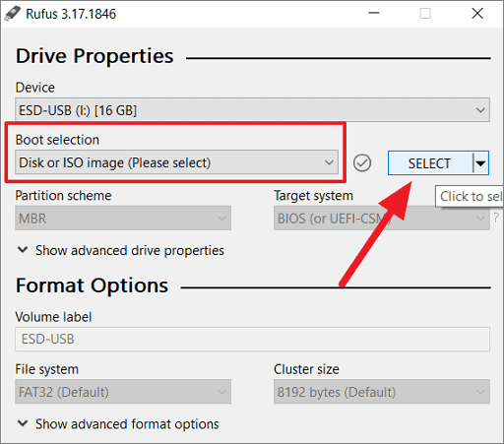Close the Rufus window
This screenshot has height=444, width=504.
click(x=477, y=14)
